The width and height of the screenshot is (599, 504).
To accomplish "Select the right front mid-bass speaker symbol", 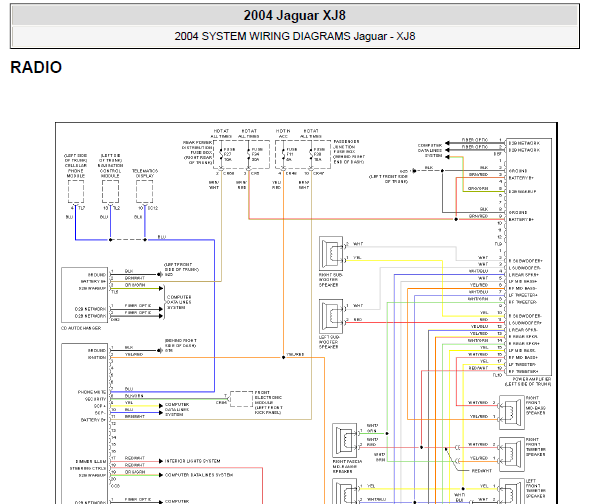I will pos(512,412).
